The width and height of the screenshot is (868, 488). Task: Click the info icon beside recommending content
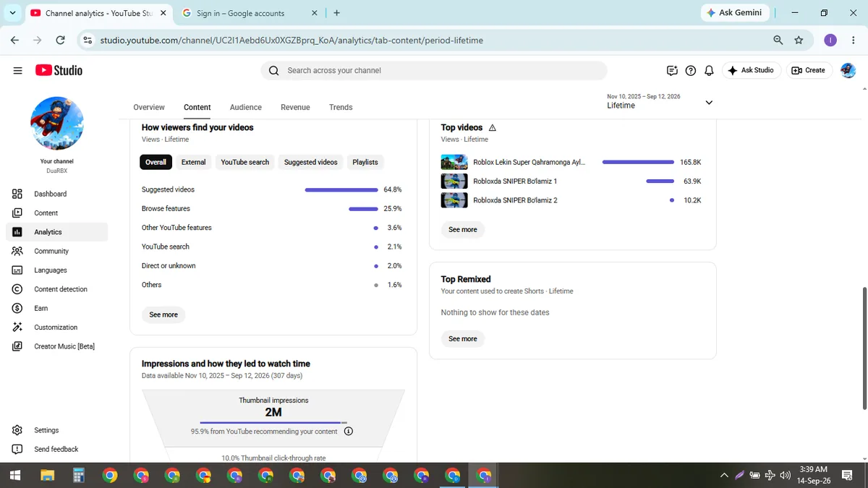pyautogui.click(x=349, y=432)
